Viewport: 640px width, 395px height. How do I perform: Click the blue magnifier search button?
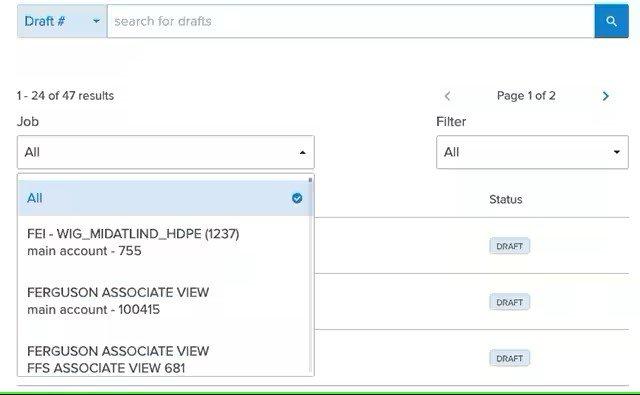pos(611,21)
